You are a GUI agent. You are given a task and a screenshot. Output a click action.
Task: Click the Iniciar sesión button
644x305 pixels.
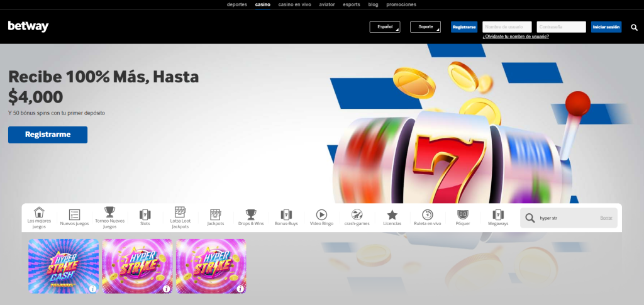tap(606, 27)
